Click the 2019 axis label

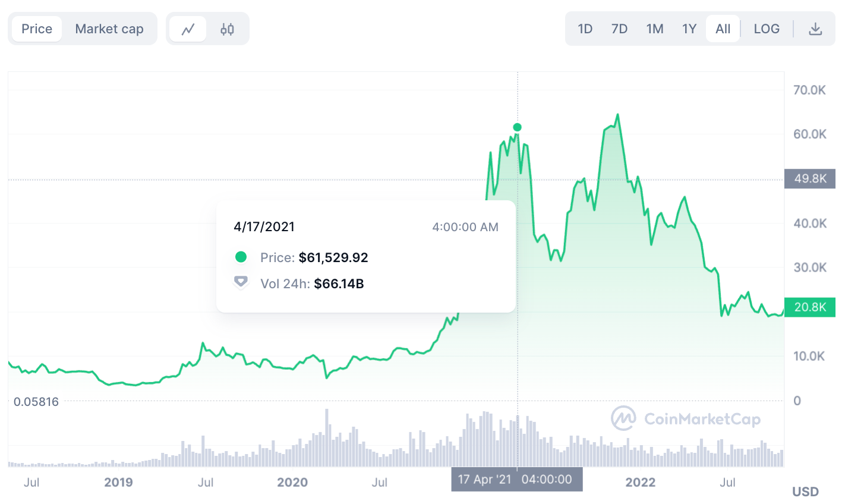(x=118, y=483)
